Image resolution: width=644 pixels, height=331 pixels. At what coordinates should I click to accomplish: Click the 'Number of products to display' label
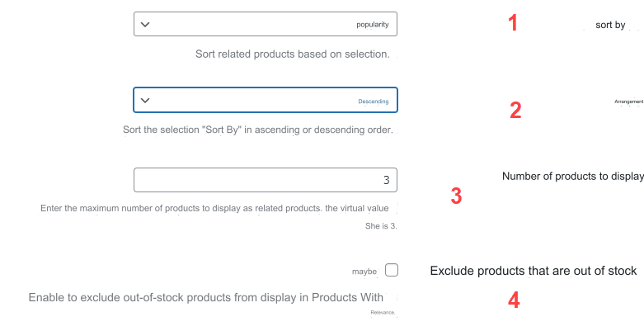pyautogui.click(x=573, y=176)
